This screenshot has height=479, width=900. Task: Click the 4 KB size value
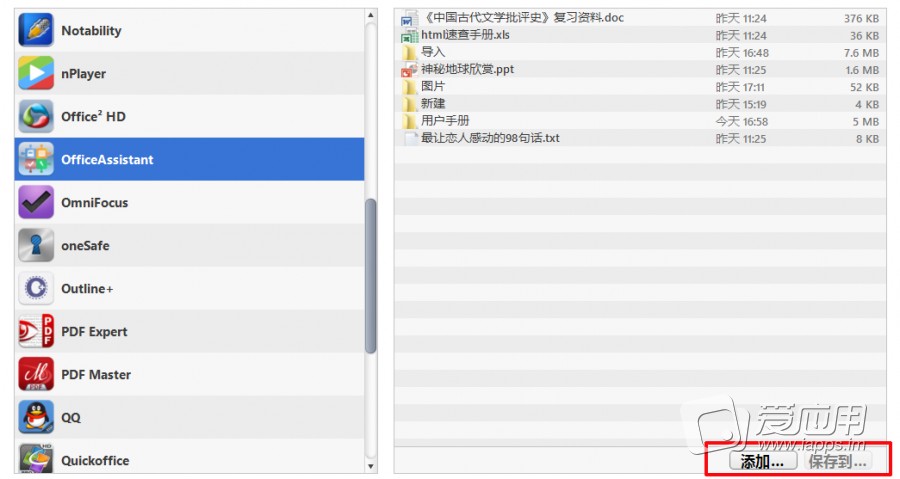pos(867,104)
